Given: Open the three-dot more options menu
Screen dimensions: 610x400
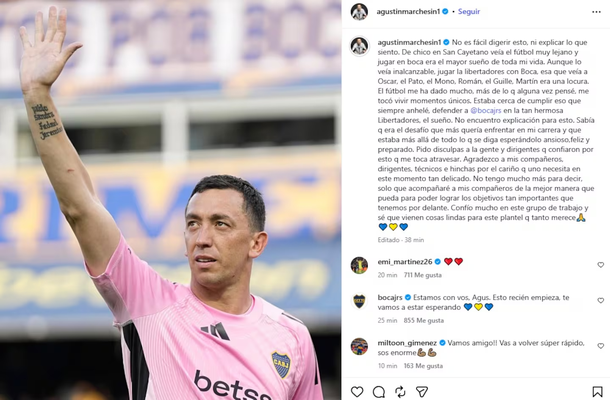Looking at the screenshot, I should 596,12.
